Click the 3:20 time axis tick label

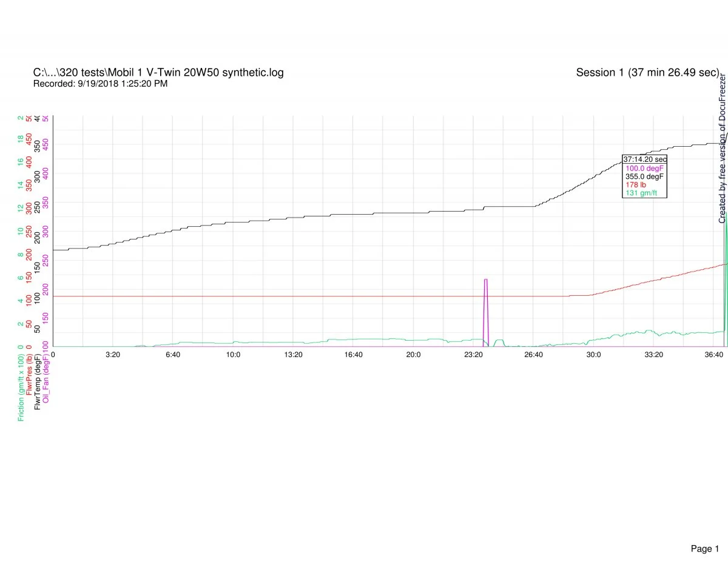(x=113, y=354)
